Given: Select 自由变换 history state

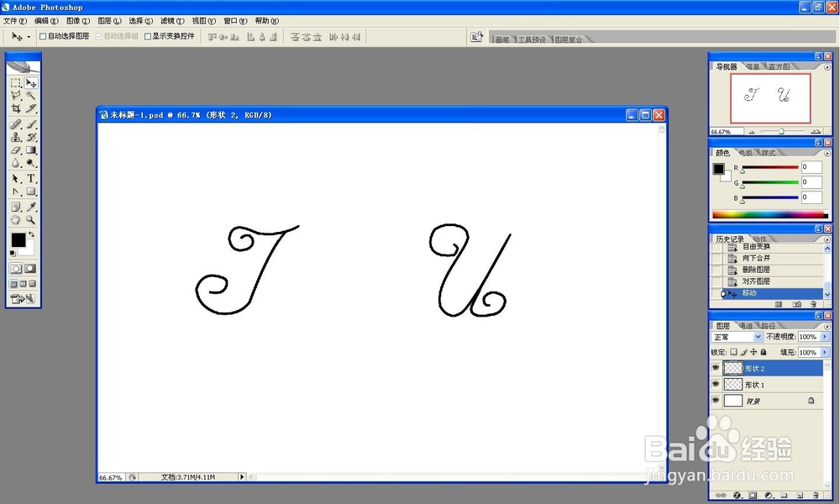Looking at the screenshot, I should (x=767, y=247).
